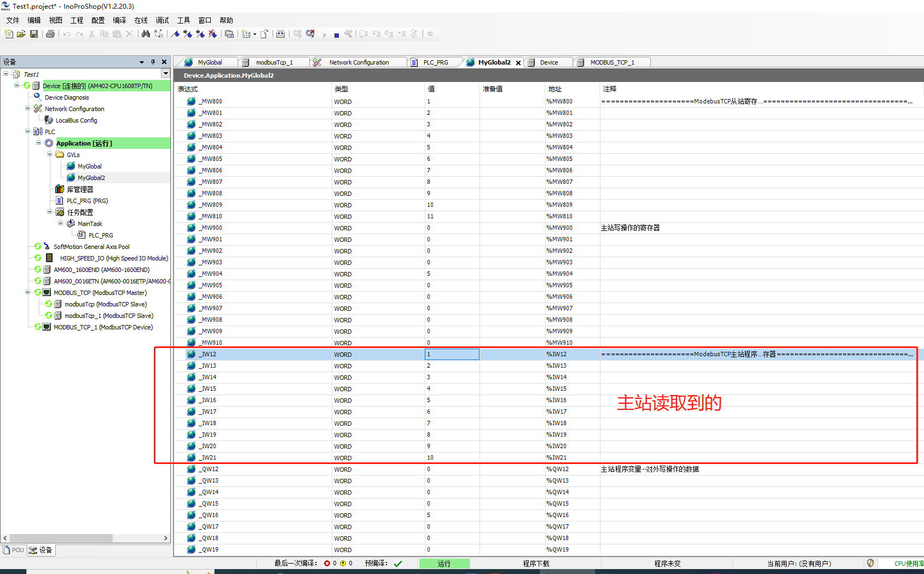Click the login gear icon
The height and width of the screenshot is (574, 924).
click(x=297, y=34)
